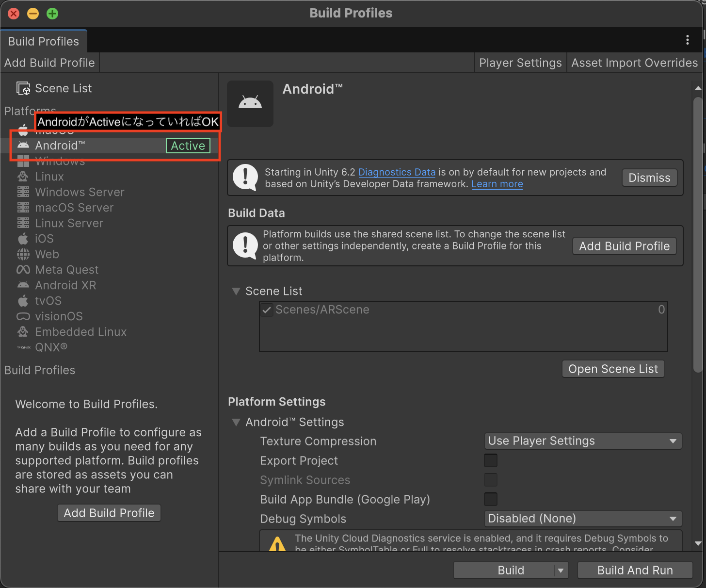The height and width of the screenshot is (588, 706).
Task: Open the Player Settings tab button
Action: click(520, 63)
